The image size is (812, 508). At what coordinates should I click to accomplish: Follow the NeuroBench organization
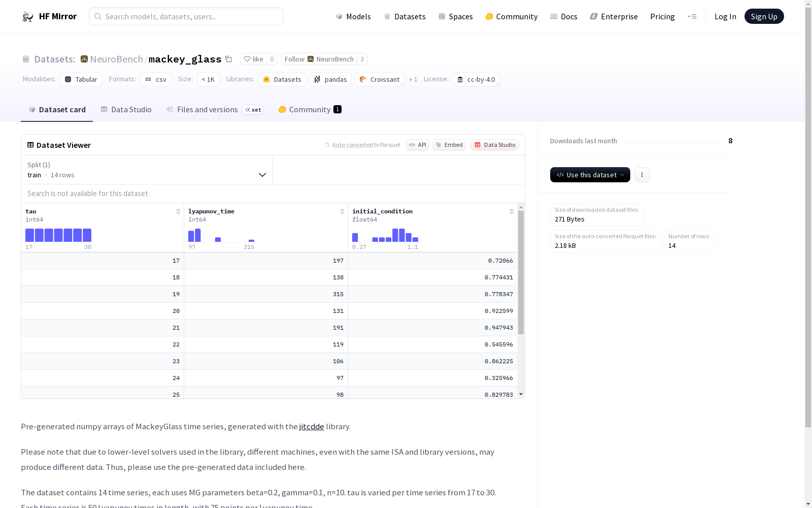[x=319, y=59]
